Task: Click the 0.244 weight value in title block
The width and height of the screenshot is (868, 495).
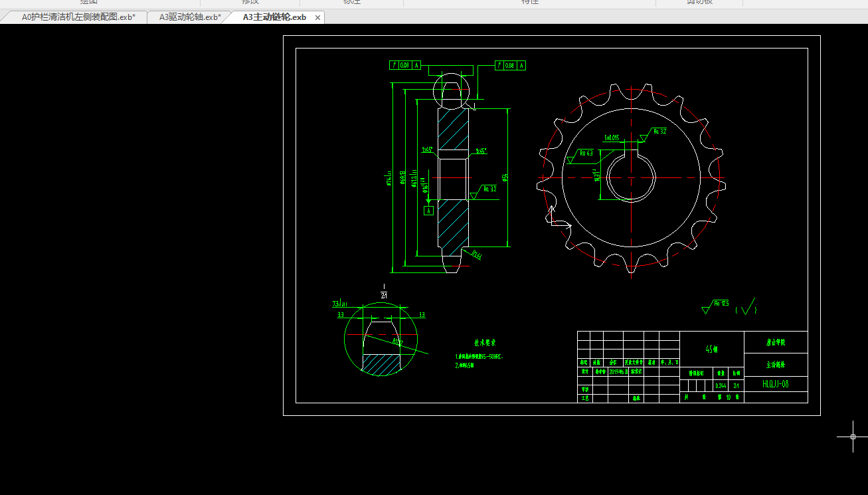Action: [721, 386]
